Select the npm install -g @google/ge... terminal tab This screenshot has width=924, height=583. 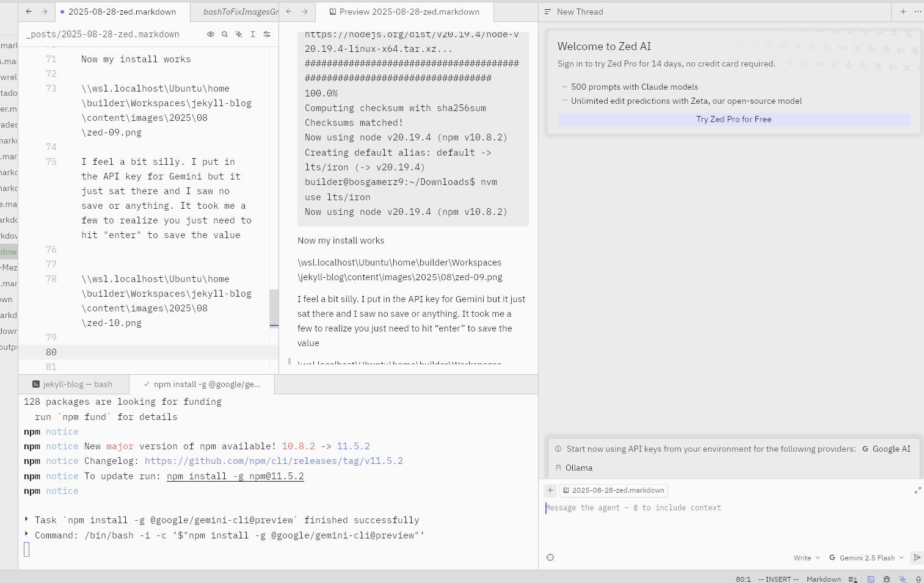tap(202, 384)
